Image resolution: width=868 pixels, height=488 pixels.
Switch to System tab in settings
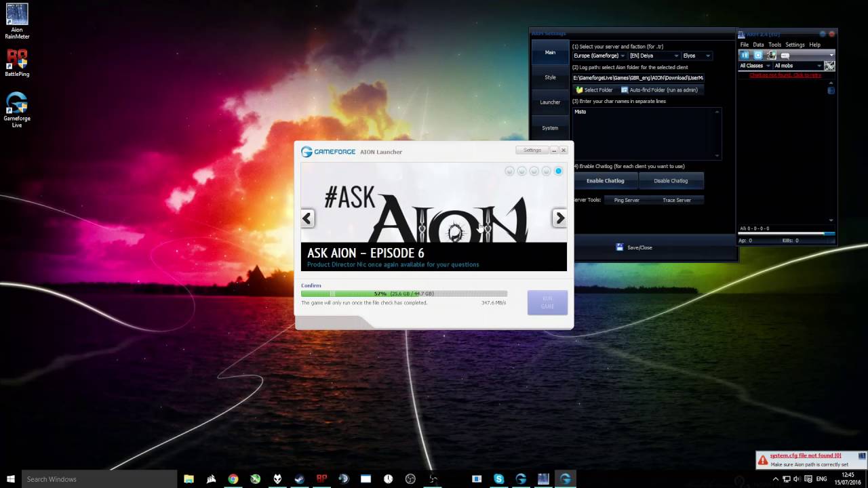coord(550,127)
